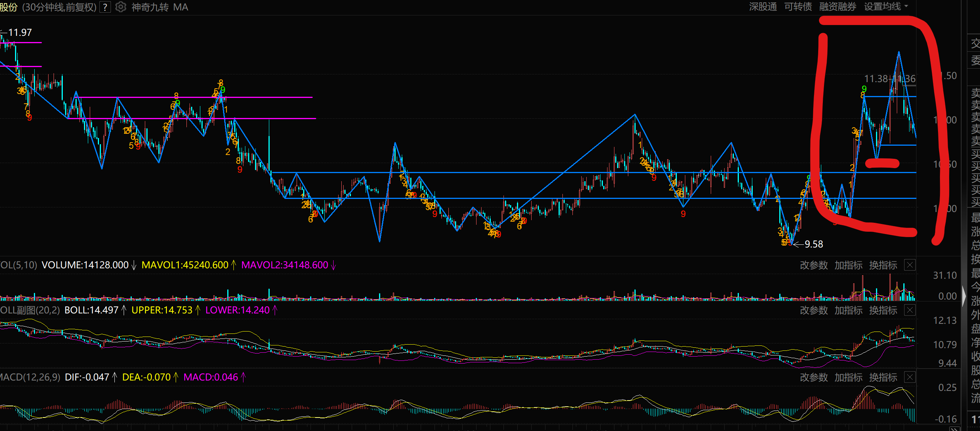Click 换指标 in the volume panel
This screenshot has height=431, width=980.
coord(883,265)
